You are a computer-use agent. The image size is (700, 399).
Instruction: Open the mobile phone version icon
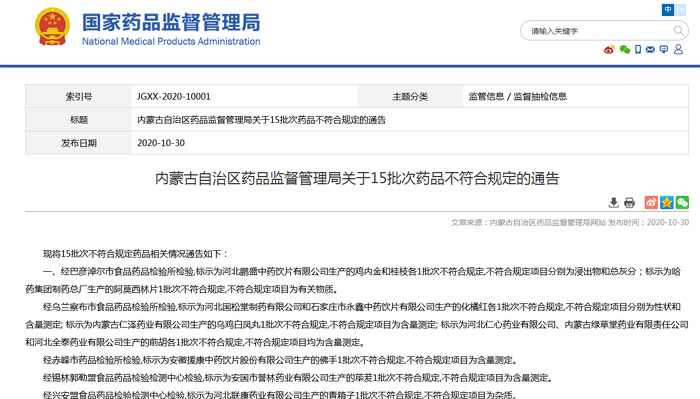pos(638,50)
